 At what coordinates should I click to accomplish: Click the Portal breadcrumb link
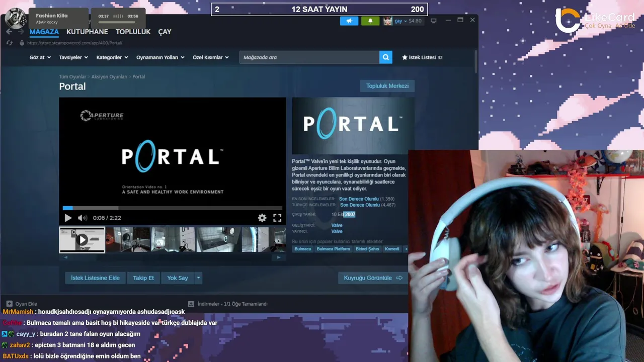click(x=138, y=77)
